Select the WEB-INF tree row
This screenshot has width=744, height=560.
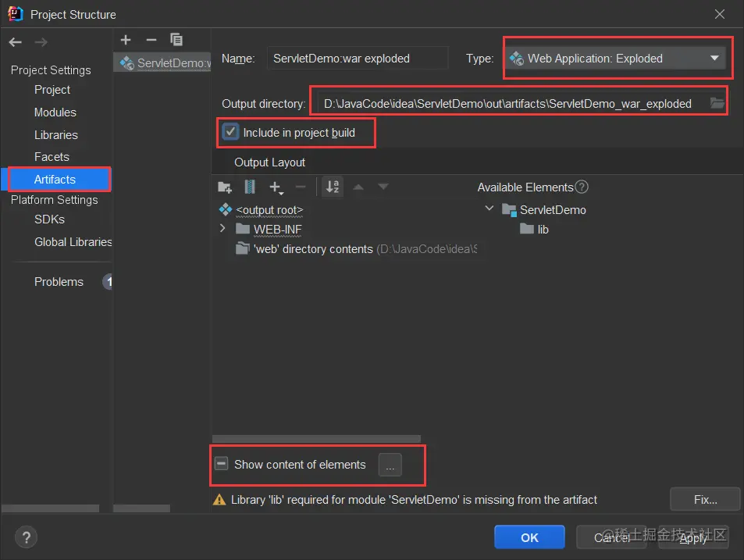tap(277, 230)
